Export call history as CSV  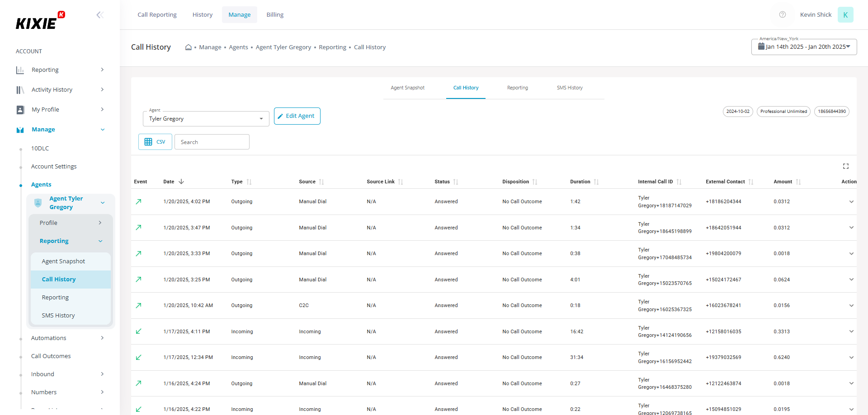pos(155,142)
